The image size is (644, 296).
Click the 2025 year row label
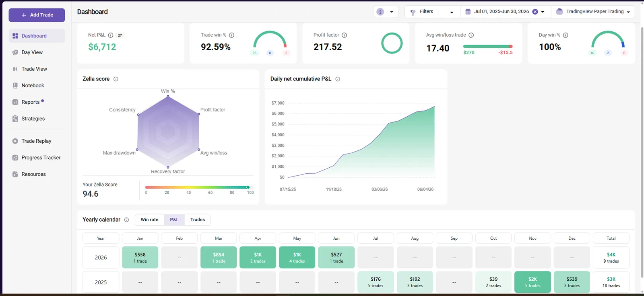click(x=101, y=282)
